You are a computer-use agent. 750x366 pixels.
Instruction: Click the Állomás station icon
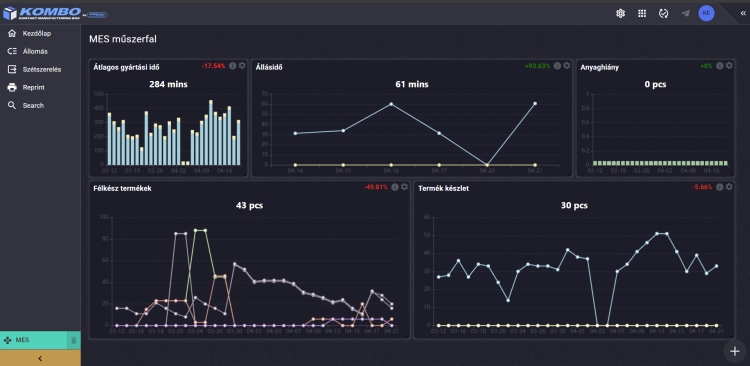[x=12, y=51]
